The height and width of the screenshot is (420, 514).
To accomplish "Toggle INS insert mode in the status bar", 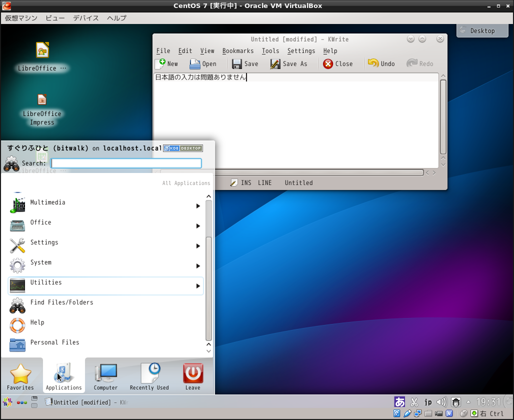I will (247, 183).
